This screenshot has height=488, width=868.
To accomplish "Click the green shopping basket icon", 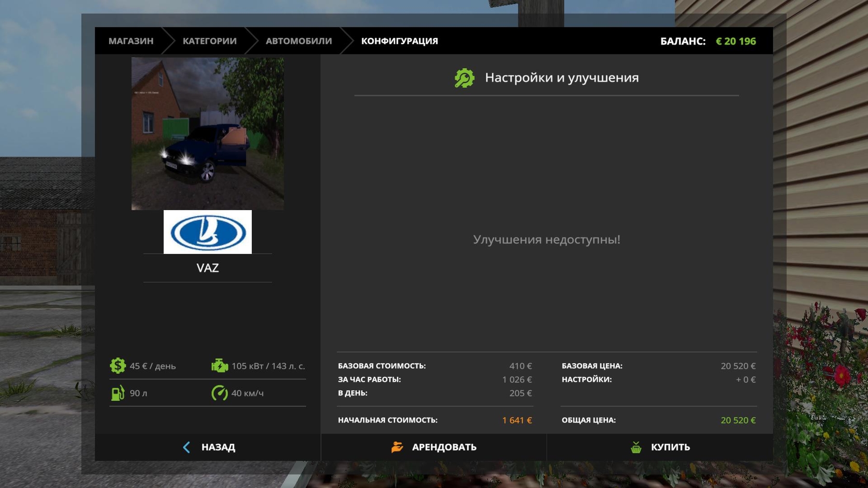I will (x=636, y=447).
